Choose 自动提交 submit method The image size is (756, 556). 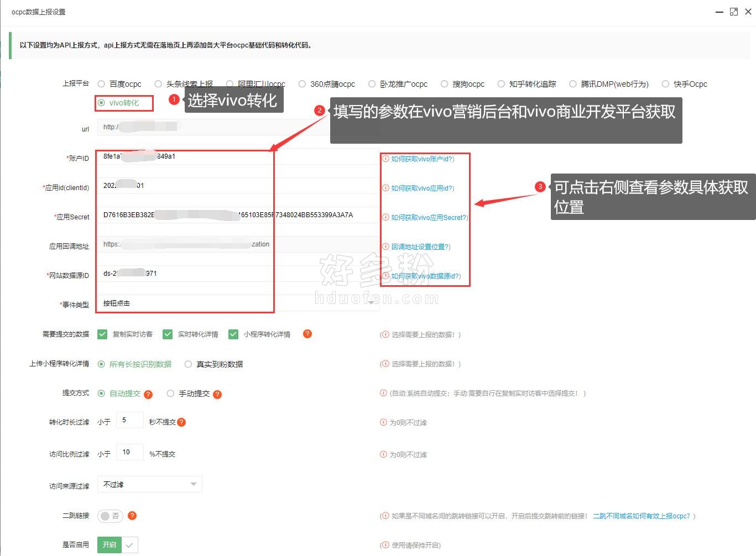[x=101, y=394]
